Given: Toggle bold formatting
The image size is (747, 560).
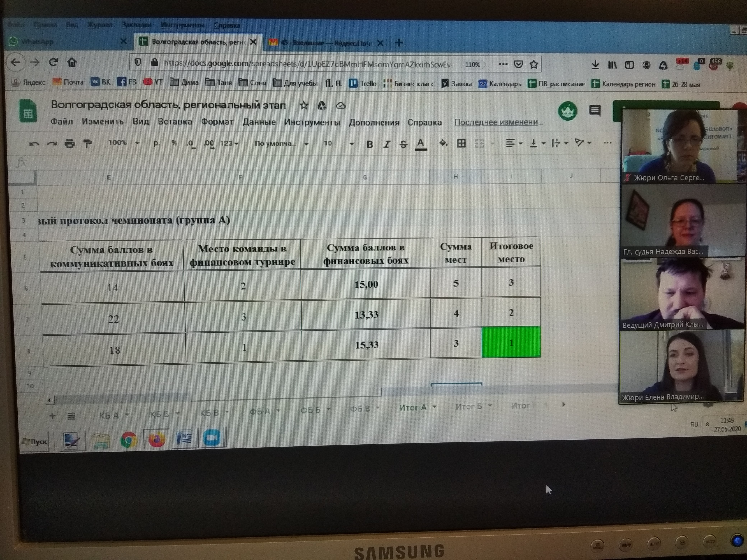Looking at the screenshot, I should (x=369, y=144).
